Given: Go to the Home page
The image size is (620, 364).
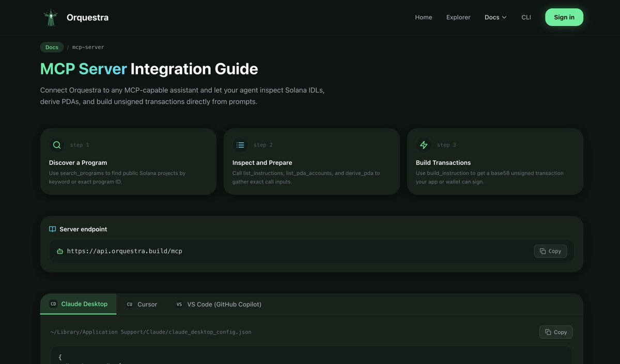Looking at the screenshot, I should click(x=424, y=18).
